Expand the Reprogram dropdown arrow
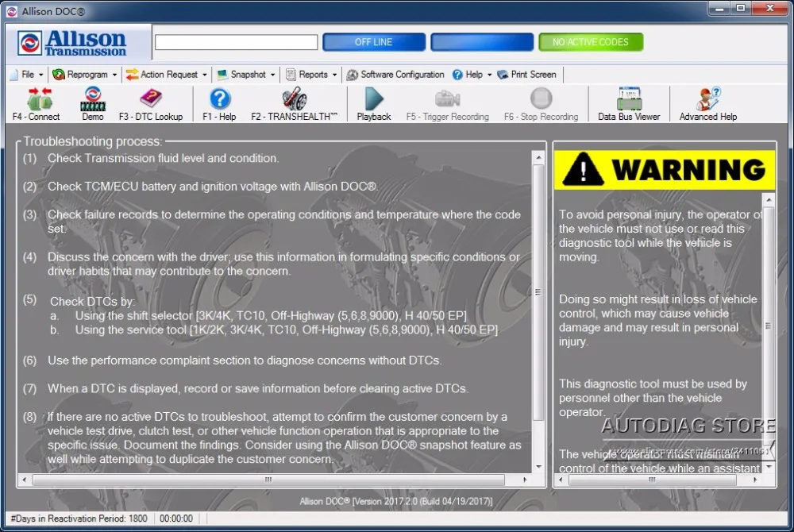The width and height of the screenshot is (794, 532). (114, 75)
